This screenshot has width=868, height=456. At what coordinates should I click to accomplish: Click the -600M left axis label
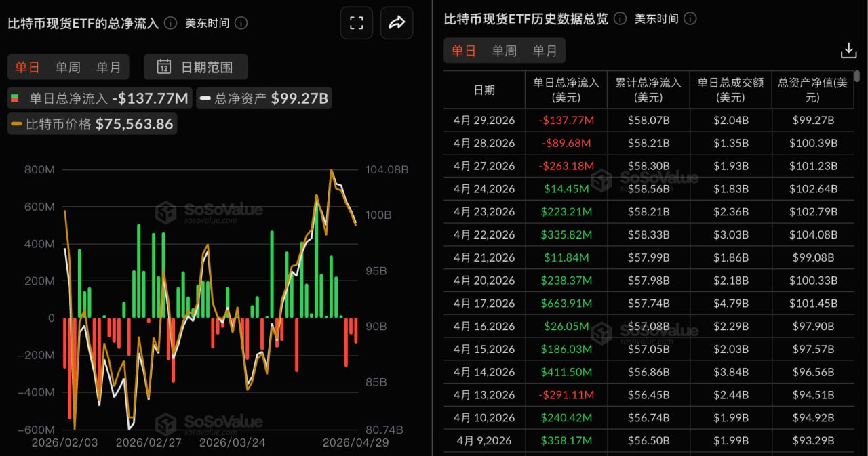pyautogui.click(x=37, y=429)
